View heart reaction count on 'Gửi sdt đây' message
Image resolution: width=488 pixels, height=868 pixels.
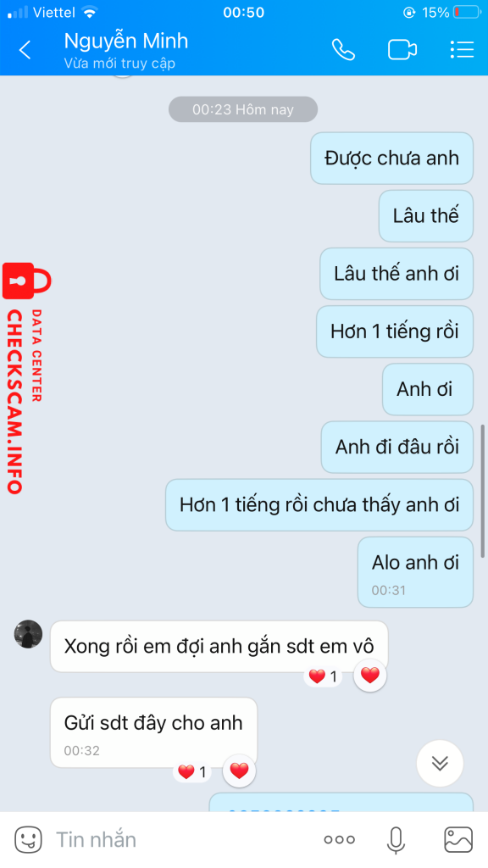click(192, 771)
